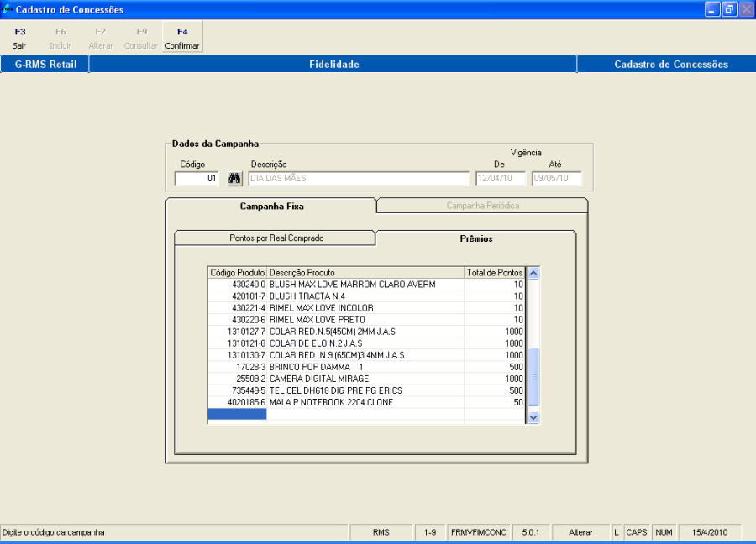
Task: Click the CAPS indicator in status bar
Action: (x=637, y=532)
